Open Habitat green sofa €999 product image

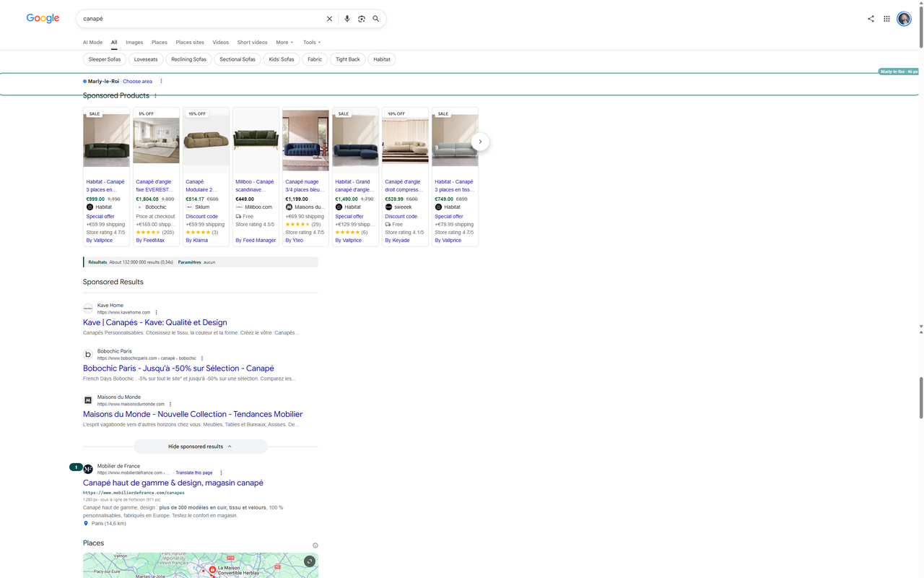click(x=106, y=141)
